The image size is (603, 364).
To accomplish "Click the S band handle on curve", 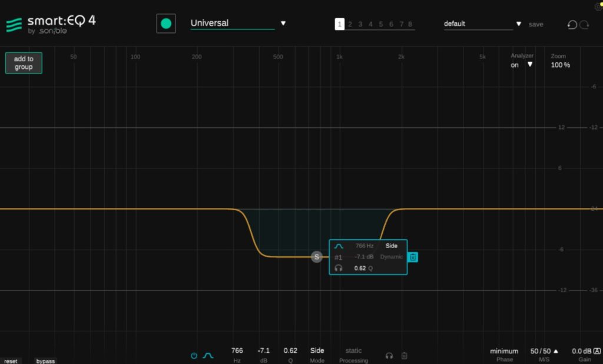I will [x=317, y=257].
